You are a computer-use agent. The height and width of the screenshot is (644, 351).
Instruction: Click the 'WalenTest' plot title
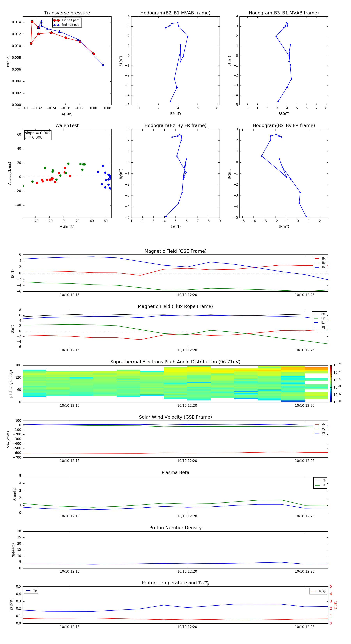(67, 125)
